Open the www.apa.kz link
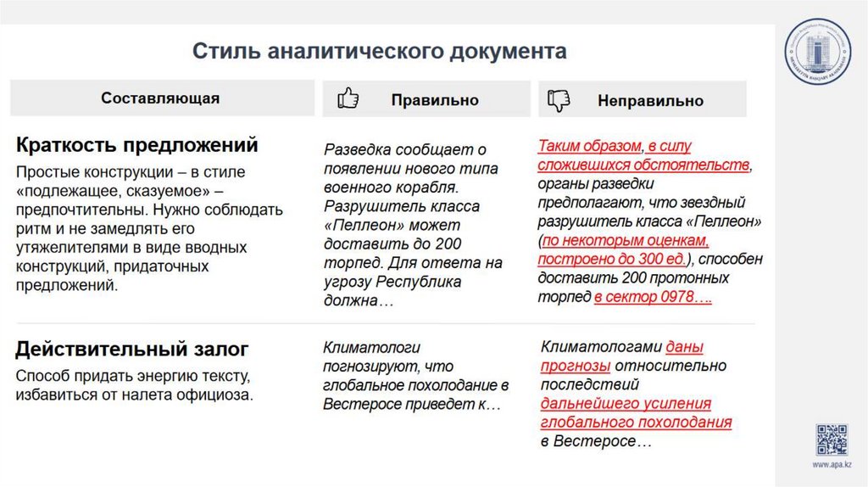Image resolution: width=868 pixels, height=487 pixels. pyautogui.click(x=832, y=466)
